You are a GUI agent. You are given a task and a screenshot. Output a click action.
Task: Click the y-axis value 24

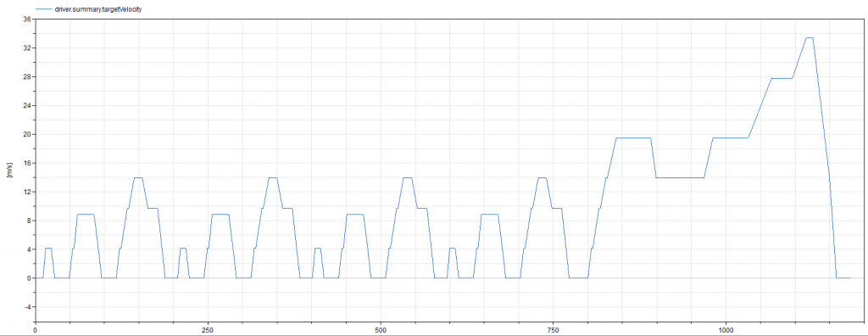click(26, 106)
